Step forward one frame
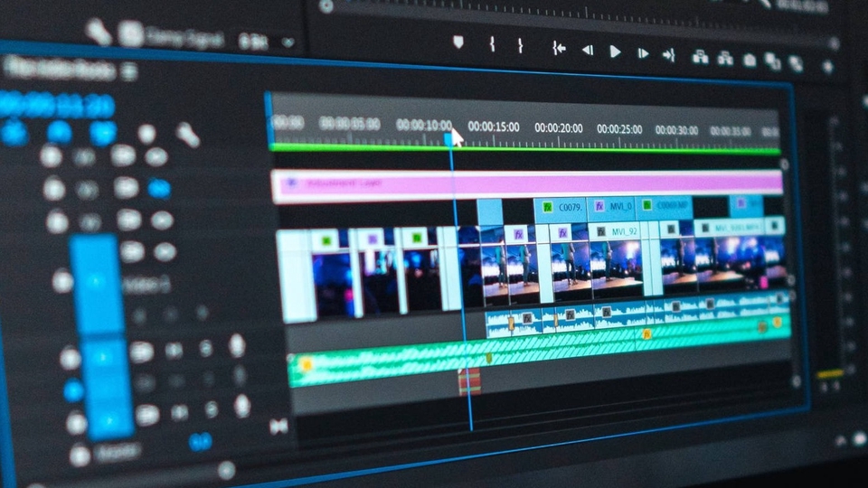 tap(642, 53)
